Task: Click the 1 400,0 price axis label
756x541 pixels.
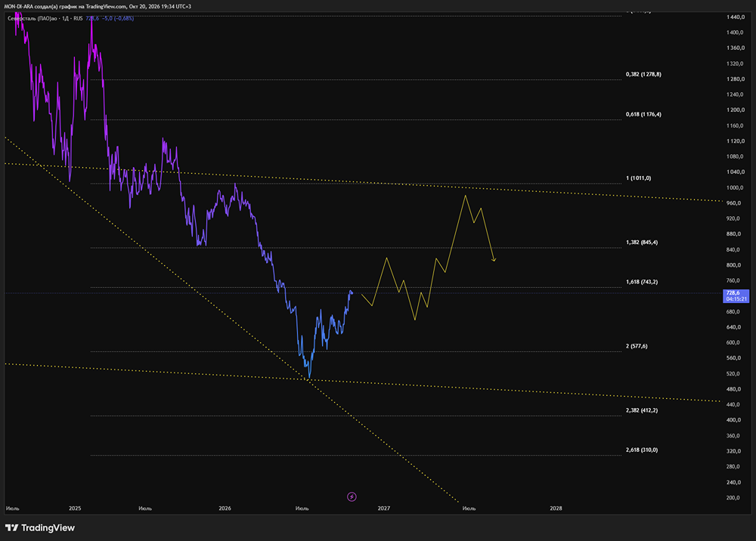Action: (x=736, y=32)
